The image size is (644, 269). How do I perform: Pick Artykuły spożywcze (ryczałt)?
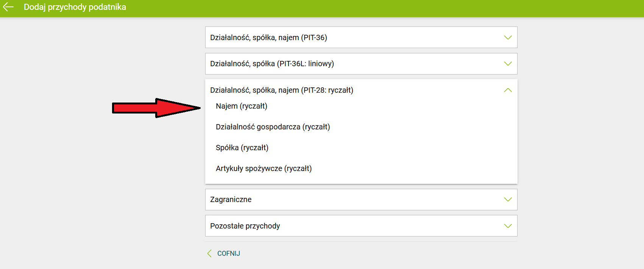coord(264,169)
